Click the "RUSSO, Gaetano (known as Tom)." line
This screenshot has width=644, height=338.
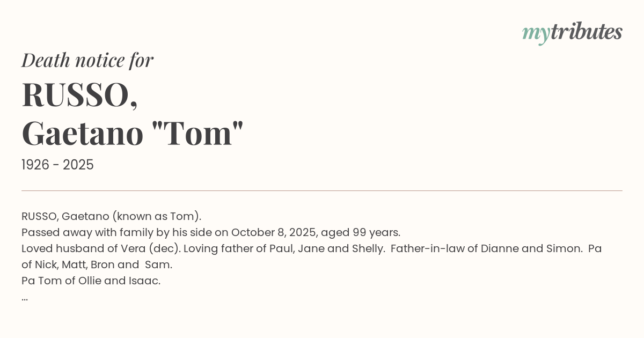tap(111, 216)
